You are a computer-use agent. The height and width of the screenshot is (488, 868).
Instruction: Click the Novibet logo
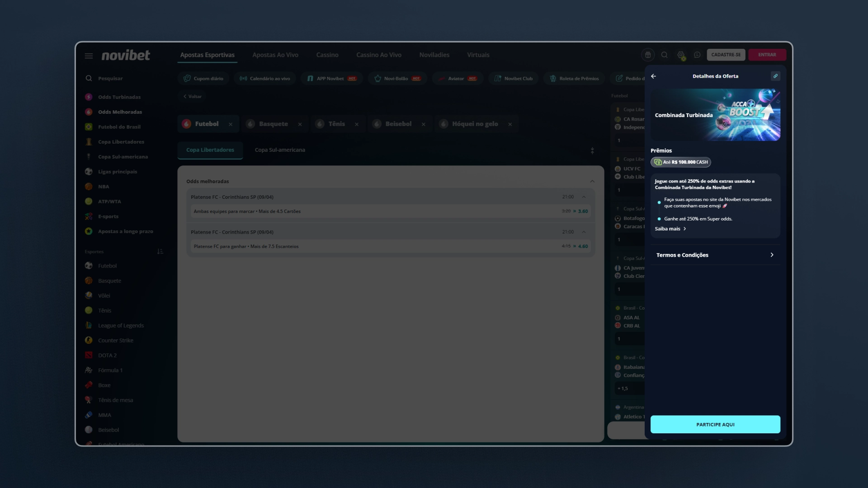(126, 55)
